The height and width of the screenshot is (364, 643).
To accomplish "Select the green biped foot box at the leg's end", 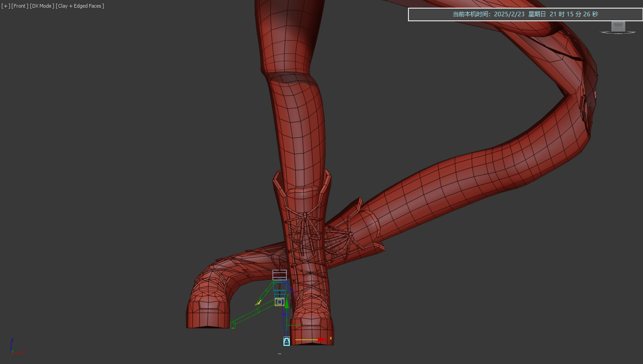I will (233, 325).
